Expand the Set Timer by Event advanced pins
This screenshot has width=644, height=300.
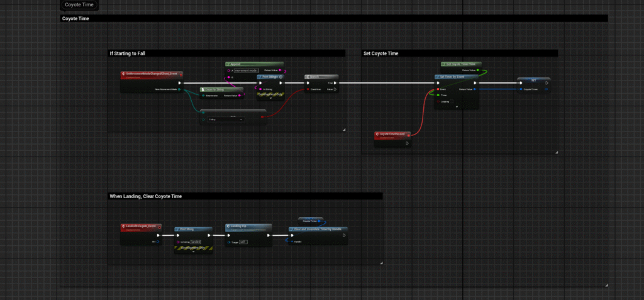click(457, 107)
